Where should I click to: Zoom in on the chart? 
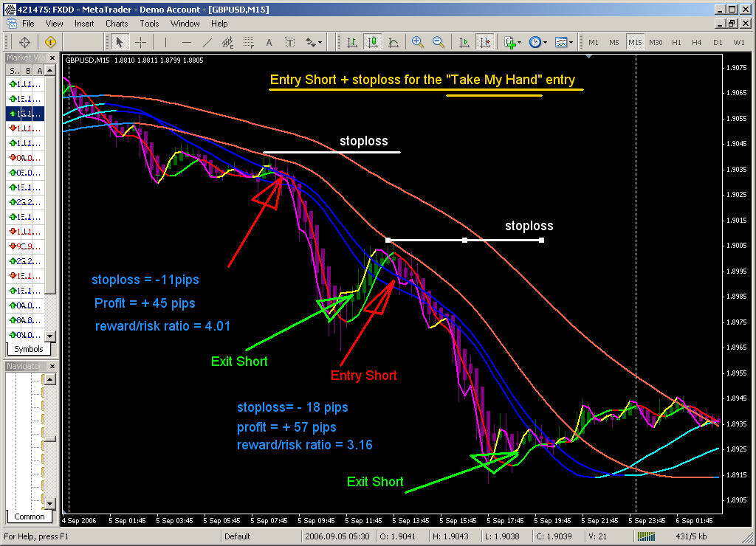[x=418, y=42]
